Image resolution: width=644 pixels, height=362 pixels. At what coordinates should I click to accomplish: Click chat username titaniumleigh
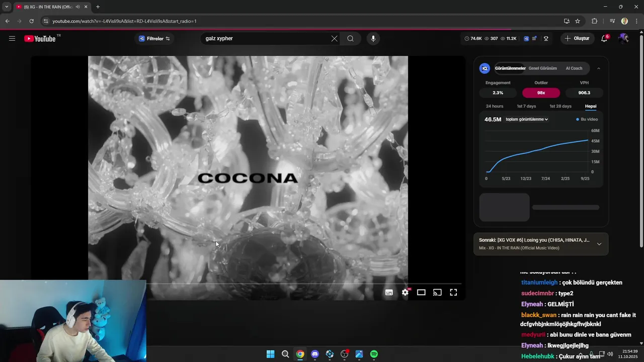539,283
